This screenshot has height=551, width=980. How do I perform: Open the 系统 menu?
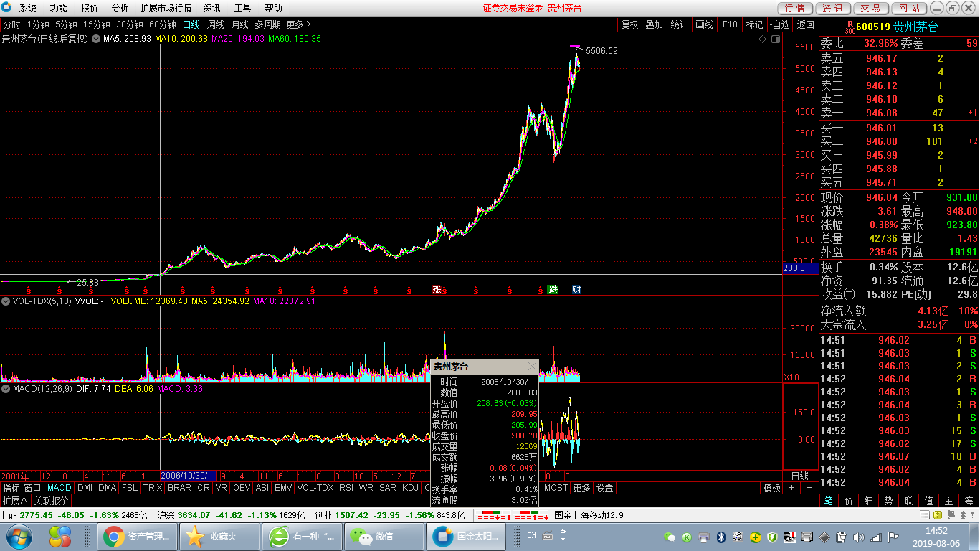pos(27,8)
